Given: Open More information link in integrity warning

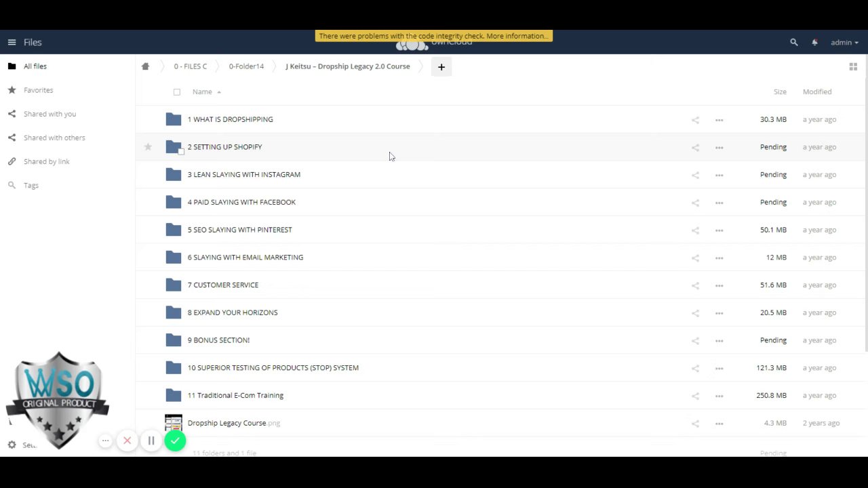Looking at the screenshot, I should pos(517,36).
